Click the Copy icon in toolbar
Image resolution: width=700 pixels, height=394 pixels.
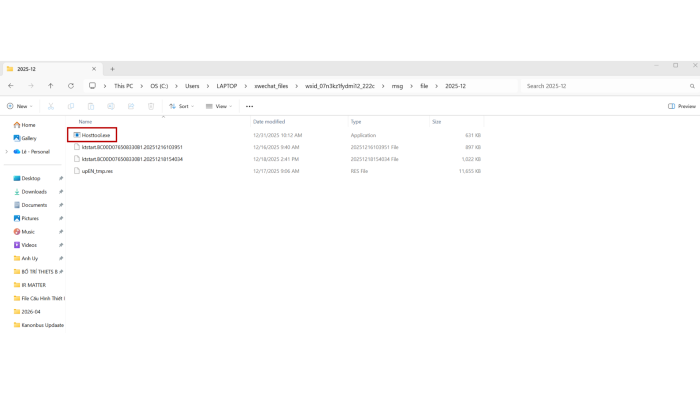pyautogui.click(x=71, y=106)
